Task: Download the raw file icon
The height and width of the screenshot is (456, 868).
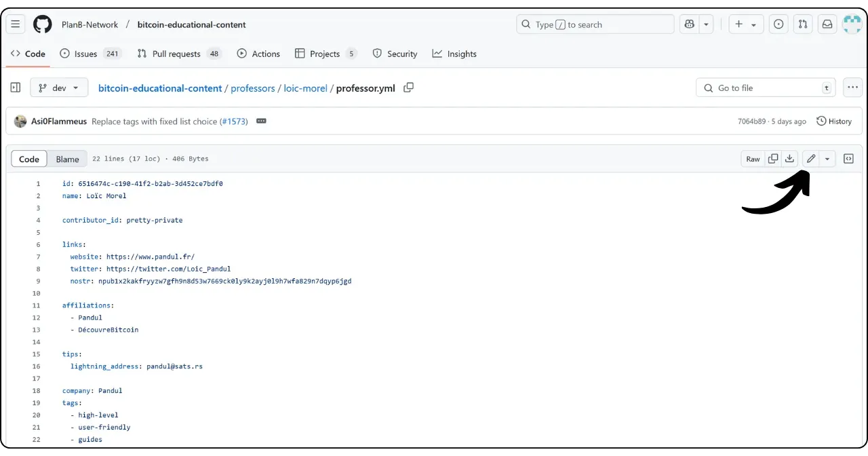Action: [789, 159]
